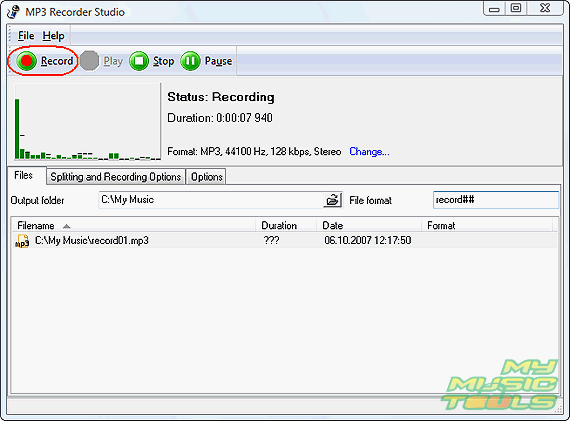Click the Status: Recording text
This screenshot has width=570, height=421.
click(221, 97)
